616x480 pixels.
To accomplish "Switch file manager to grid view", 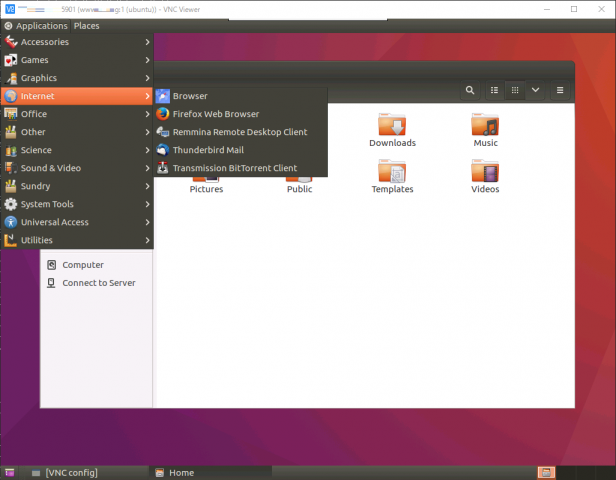I will click(515, 90).
